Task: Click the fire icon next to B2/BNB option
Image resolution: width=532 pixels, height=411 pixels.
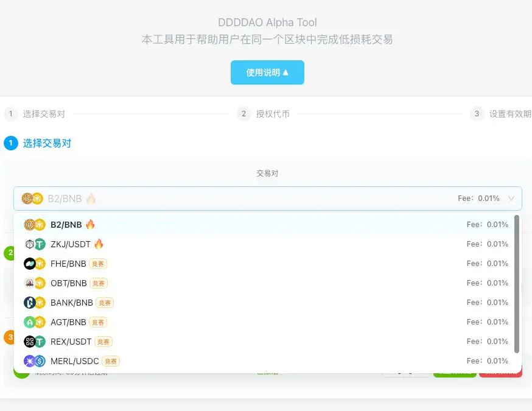Action: pyautogui.click(x=90, y=224)
